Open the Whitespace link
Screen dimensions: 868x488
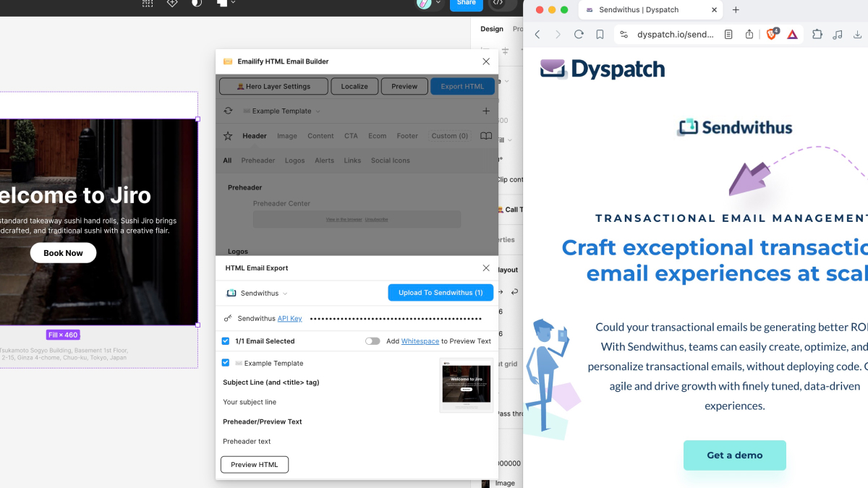[x=420, y=341]
